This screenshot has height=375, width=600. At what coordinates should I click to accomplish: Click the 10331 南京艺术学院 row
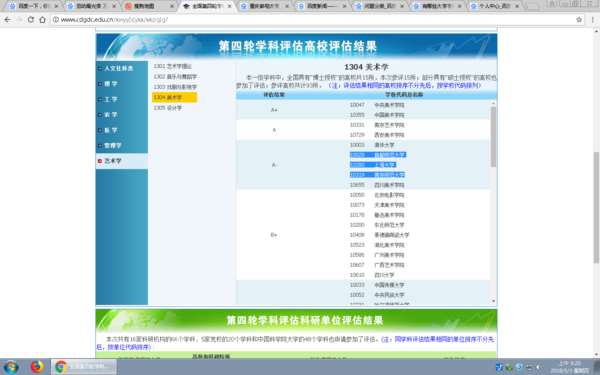(x=377, y=125)
